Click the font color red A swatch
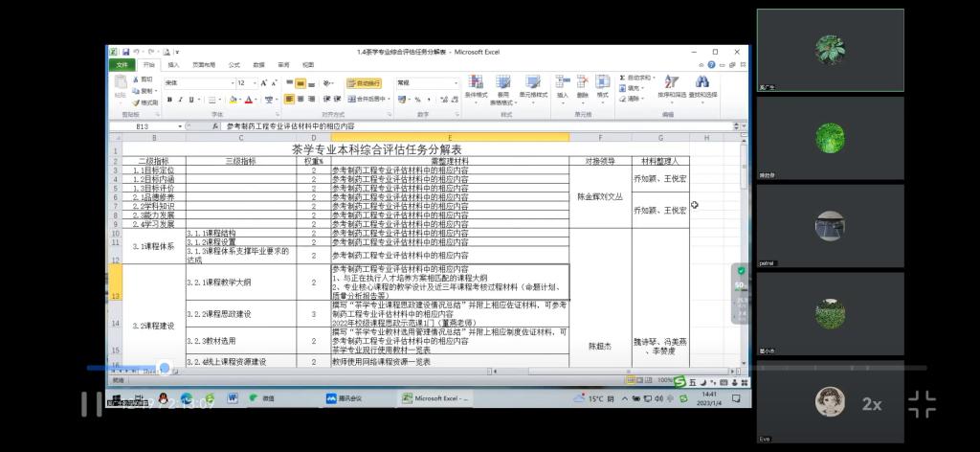 248,99
